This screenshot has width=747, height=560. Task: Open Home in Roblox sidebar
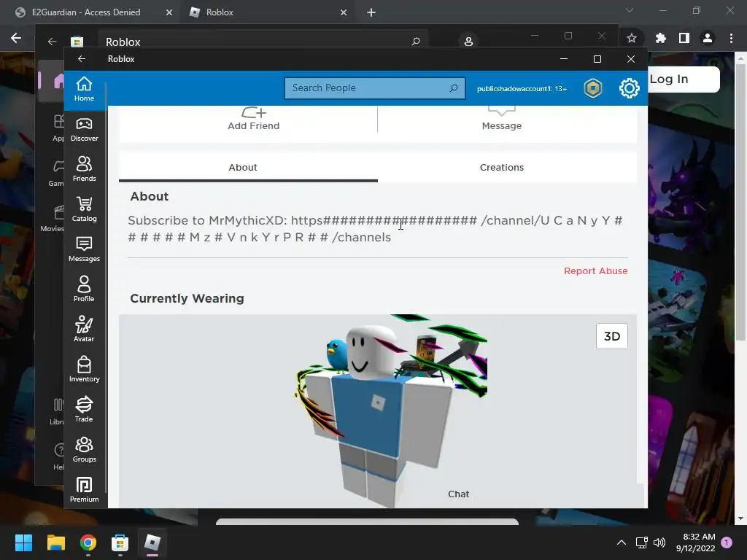coord(84,89)
